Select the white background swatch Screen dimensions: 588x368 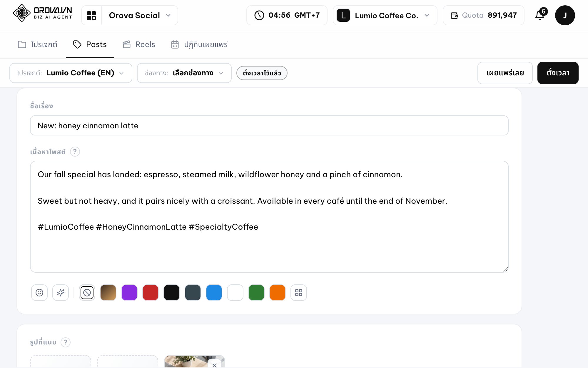tap(235, 293)
